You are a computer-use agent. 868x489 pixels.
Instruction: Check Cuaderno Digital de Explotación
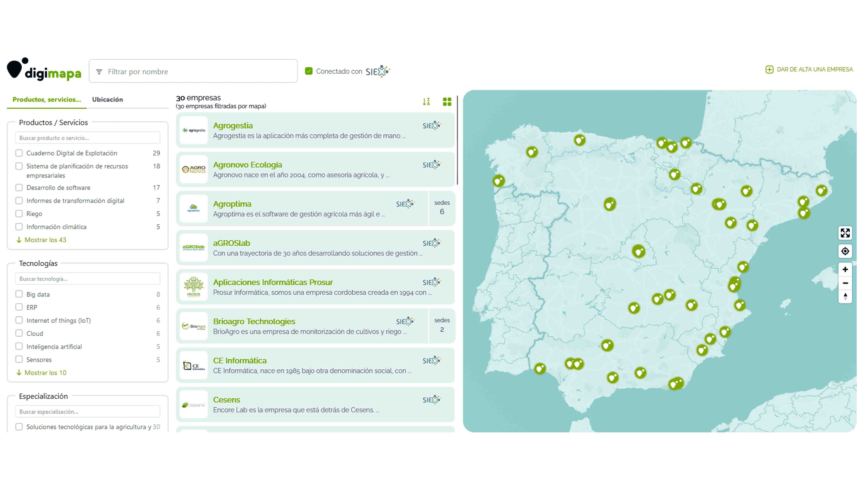19,153
